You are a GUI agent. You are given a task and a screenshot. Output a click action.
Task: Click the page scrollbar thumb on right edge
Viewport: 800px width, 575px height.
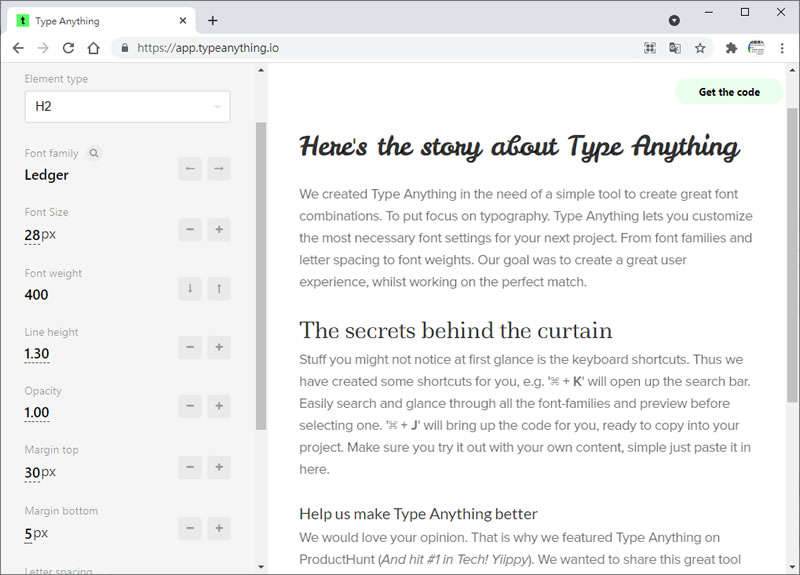click(x=792, y=255)
